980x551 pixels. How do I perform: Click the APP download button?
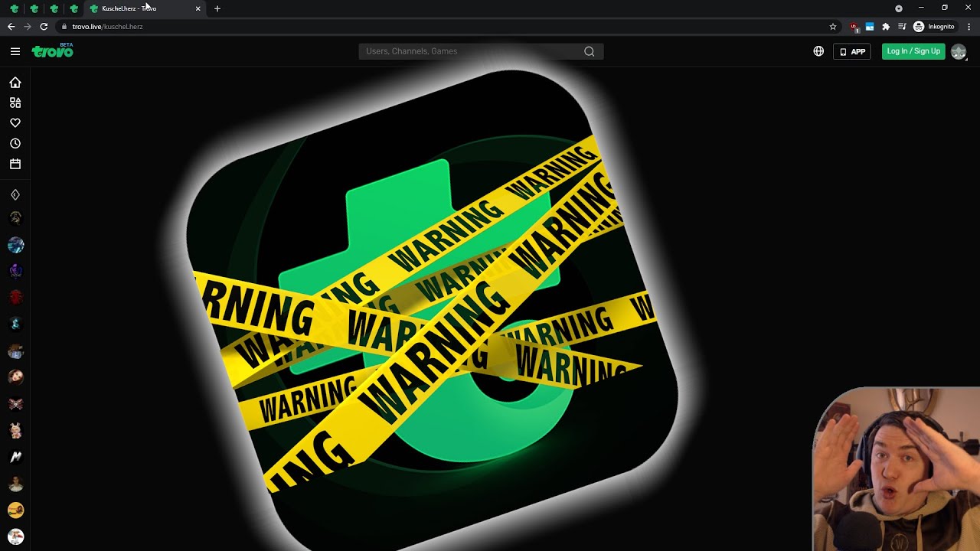[852, 51]
